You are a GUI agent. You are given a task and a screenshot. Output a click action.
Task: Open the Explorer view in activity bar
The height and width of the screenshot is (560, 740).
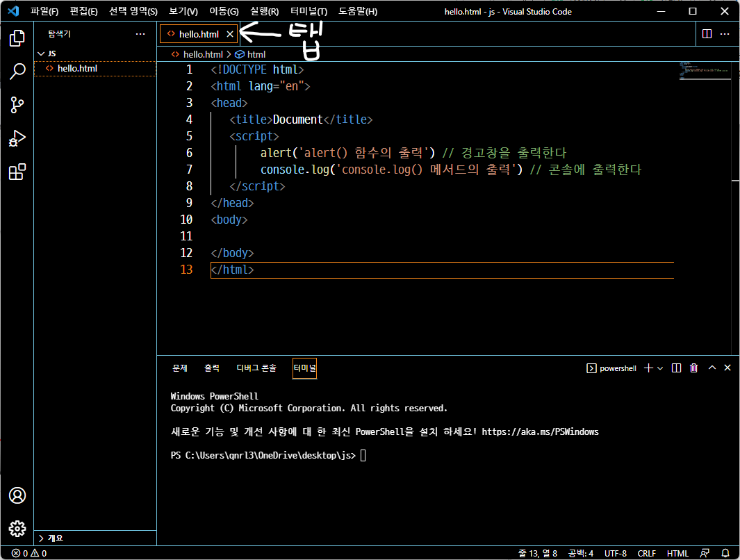(17, 38)
